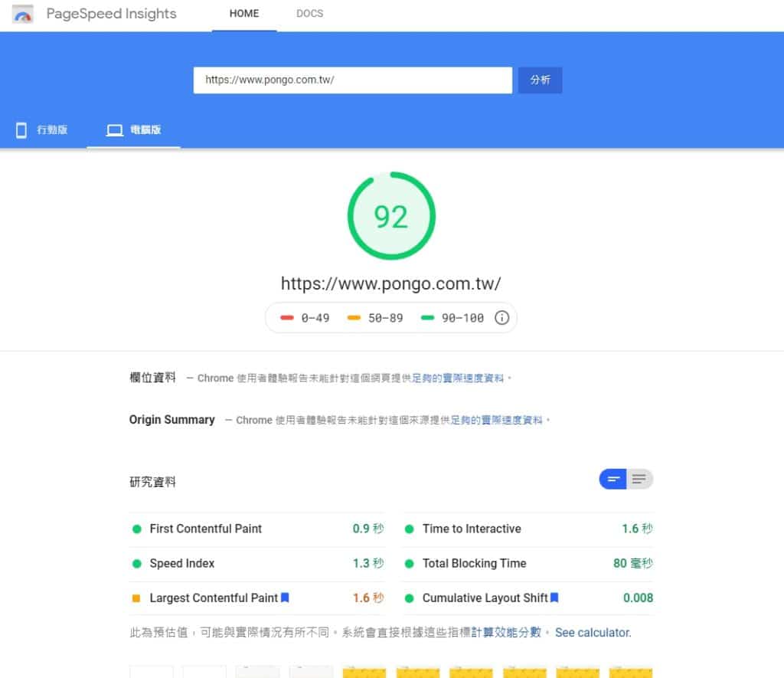Image resolution: width=784 pixels, height=678 pixels.
Task: Click the first filmstrip thumbnail at bottom
Action: tap(152, 673)
